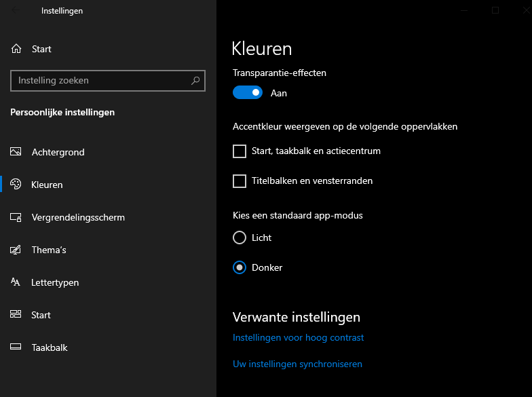Screen dimensions: 532x397
Task: Click the Lettertypen font icon
Action: 16,282
